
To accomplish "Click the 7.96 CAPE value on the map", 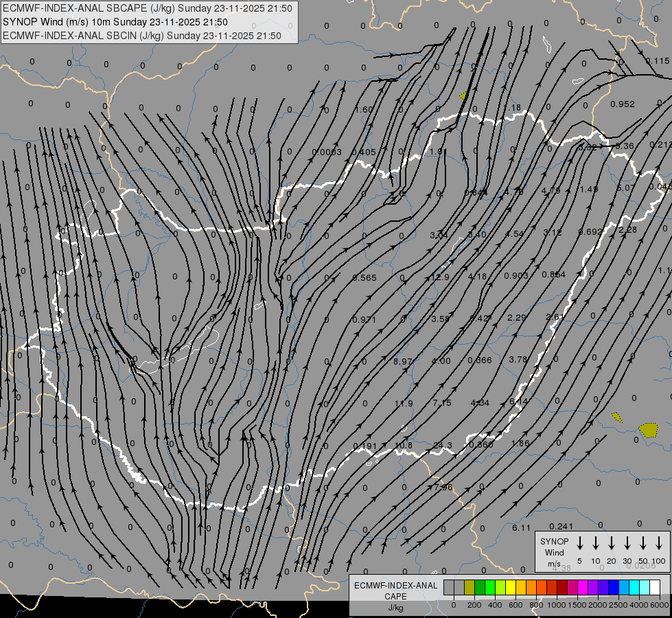I will (443, 488).
